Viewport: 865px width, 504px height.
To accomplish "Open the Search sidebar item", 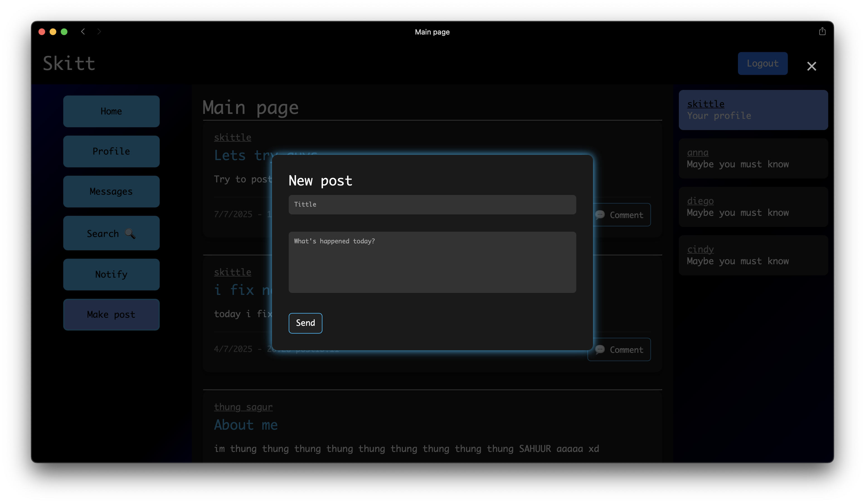I will point(111,233).
